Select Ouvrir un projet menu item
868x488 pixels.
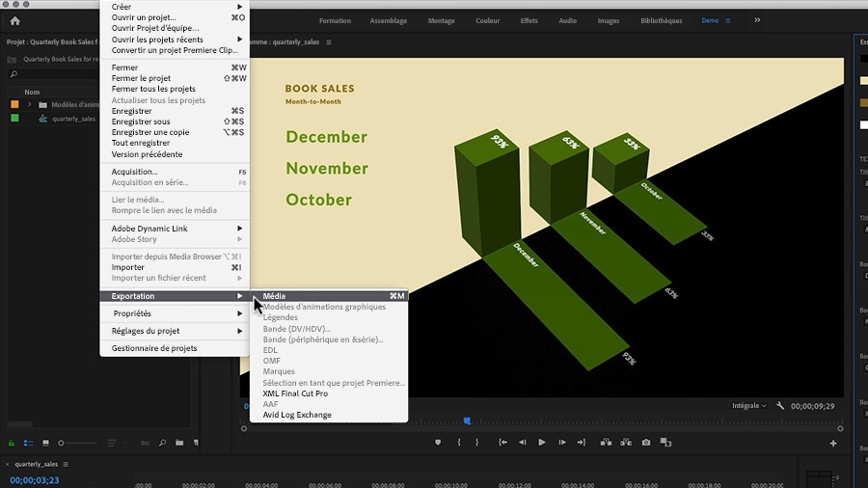point(175,17)
